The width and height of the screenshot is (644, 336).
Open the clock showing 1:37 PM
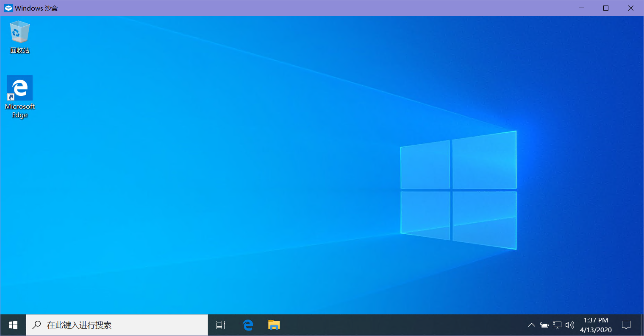[x=596, y=325]
